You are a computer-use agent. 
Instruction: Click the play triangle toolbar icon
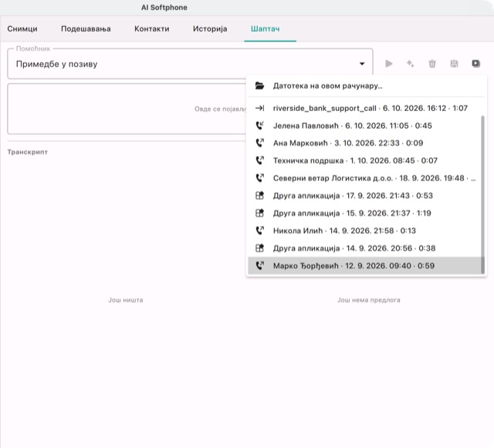pos(389,64)
